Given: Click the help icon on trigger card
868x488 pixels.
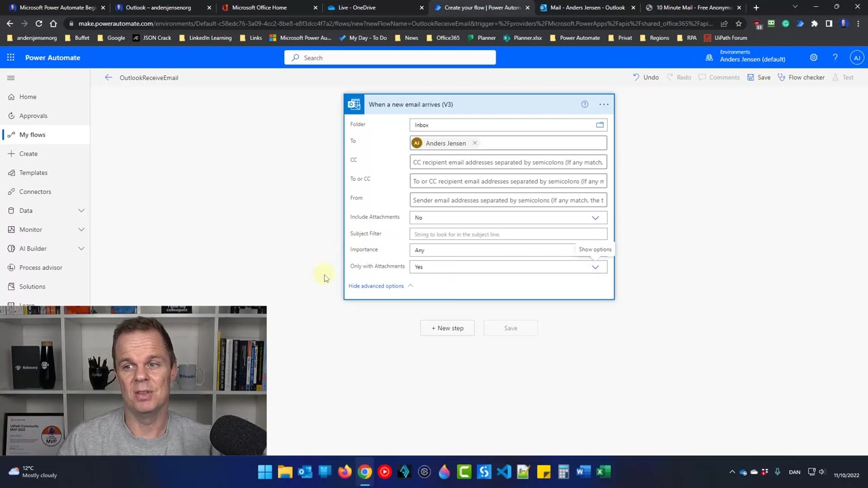Looking at the screenshot, I should (x=585, y=104).
